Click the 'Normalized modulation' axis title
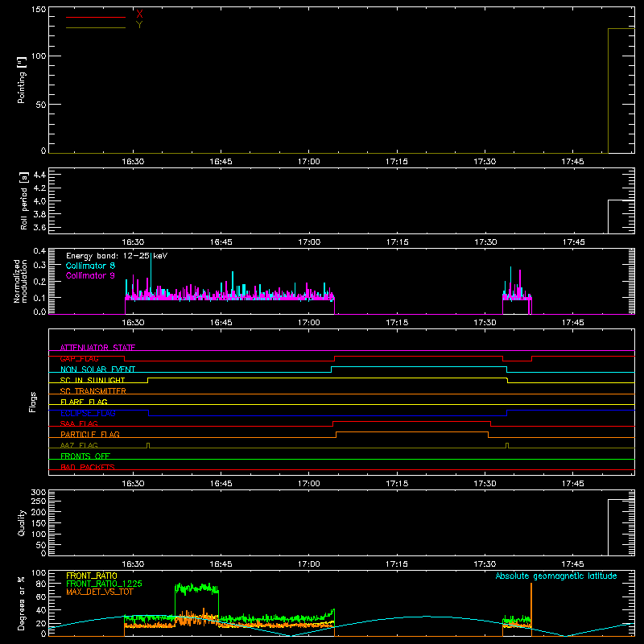Viewport: 644px width, 644px height. click(x=19, y=281)
